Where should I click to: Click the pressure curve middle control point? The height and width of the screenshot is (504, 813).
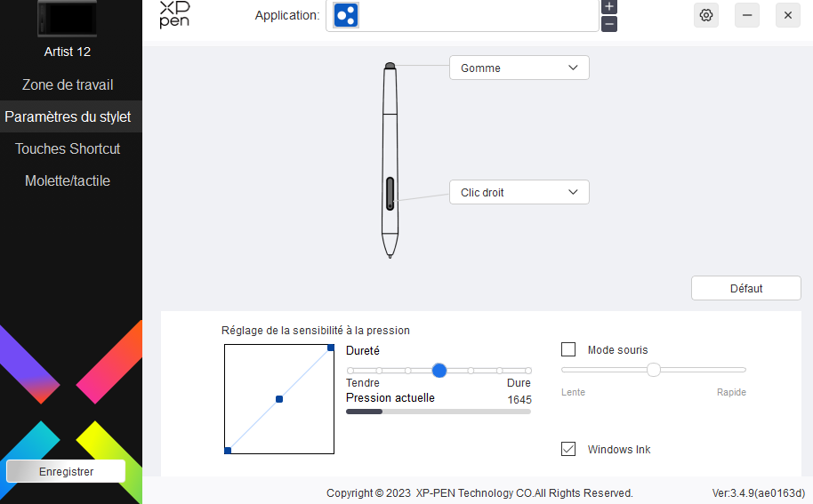[x=279, y=399]
